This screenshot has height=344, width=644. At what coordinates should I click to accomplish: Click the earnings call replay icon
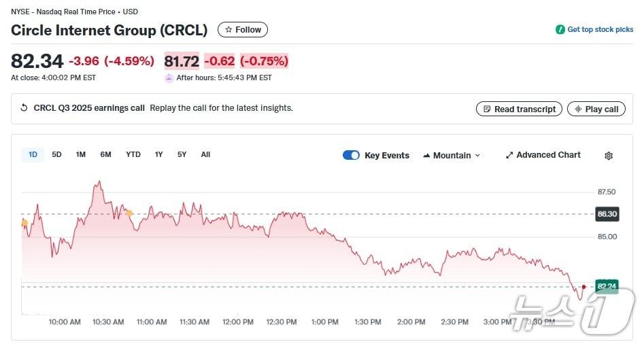(24, 108)
